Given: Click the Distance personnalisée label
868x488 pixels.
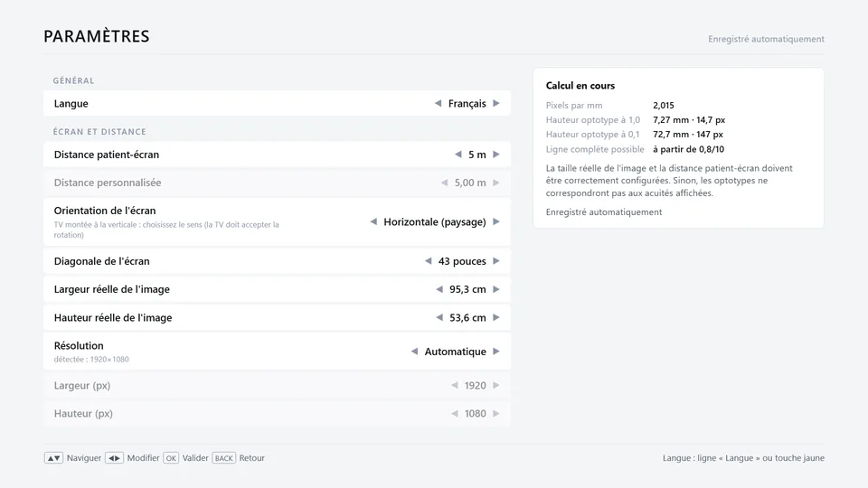Looking at the screenshot, I should [108, 183].
